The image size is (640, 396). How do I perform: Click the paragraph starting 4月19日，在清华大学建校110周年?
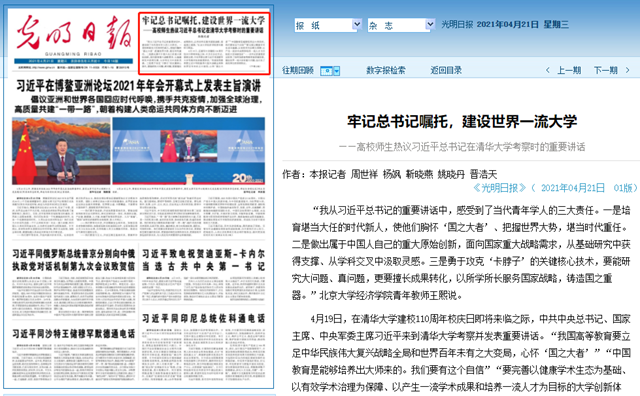(461, 353)
